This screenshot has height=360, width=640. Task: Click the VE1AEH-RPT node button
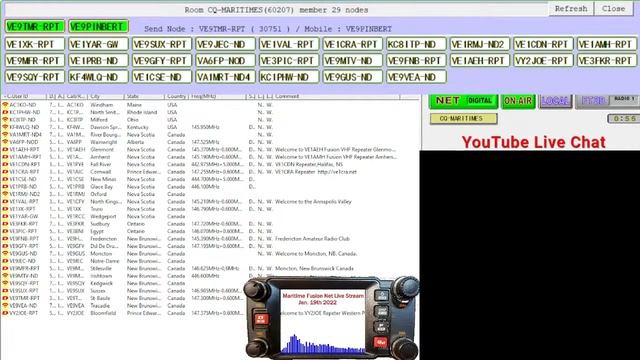pyautogui.click(x=480, y=60)
